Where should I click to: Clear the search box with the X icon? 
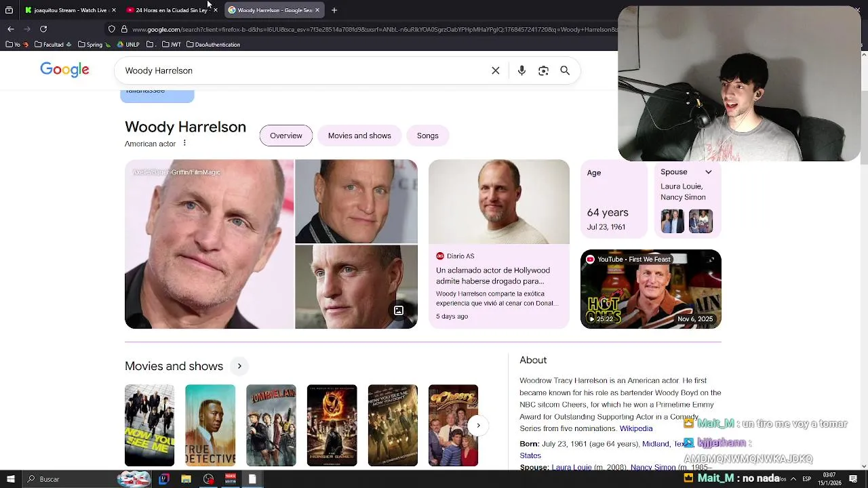(496, 70)
